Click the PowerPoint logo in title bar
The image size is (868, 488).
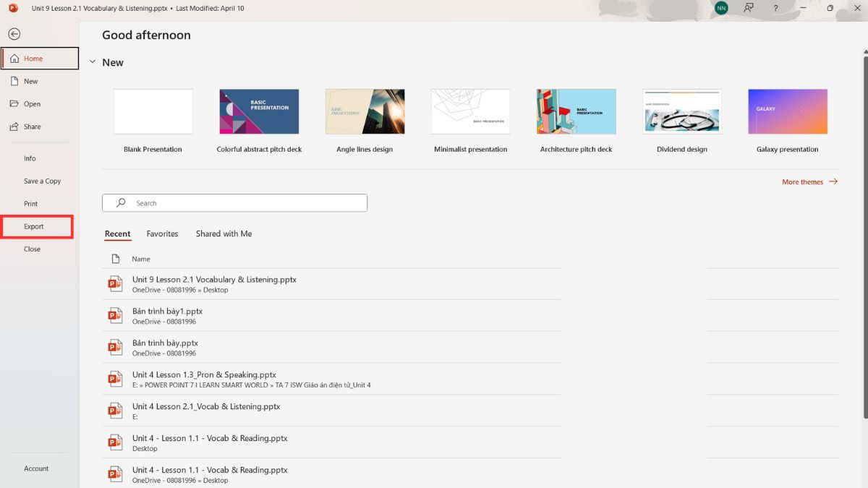click(x=13, y=8)
